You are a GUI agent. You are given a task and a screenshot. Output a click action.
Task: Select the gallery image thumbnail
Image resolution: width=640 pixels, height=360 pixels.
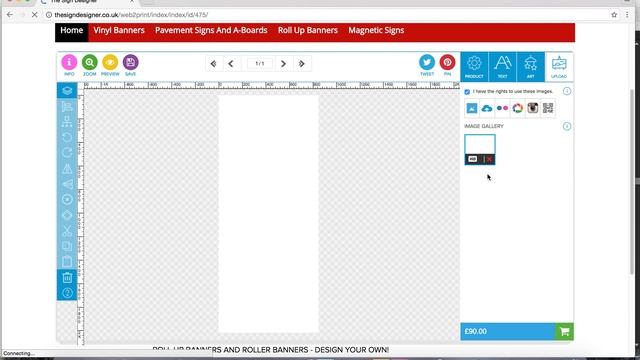click(x=480, y=144)
